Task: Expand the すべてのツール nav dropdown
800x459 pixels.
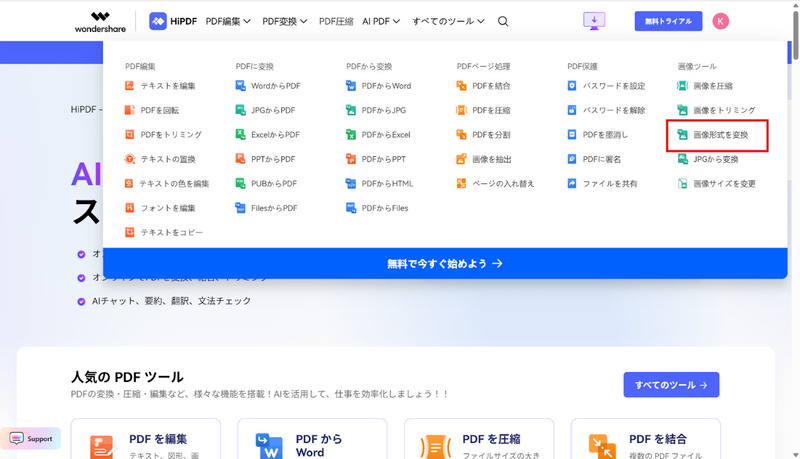Action: point(448,21)
